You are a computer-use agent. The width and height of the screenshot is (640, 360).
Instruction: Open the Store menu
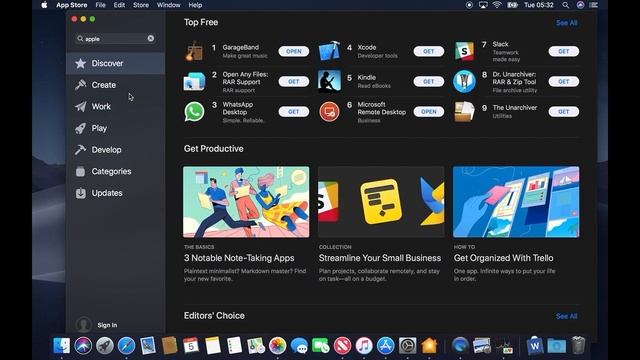[141, 5]
